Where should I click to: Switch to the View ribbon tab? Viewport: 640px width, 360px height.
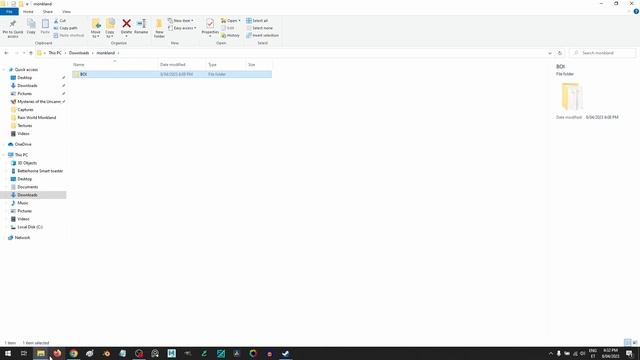pos(66,12)
